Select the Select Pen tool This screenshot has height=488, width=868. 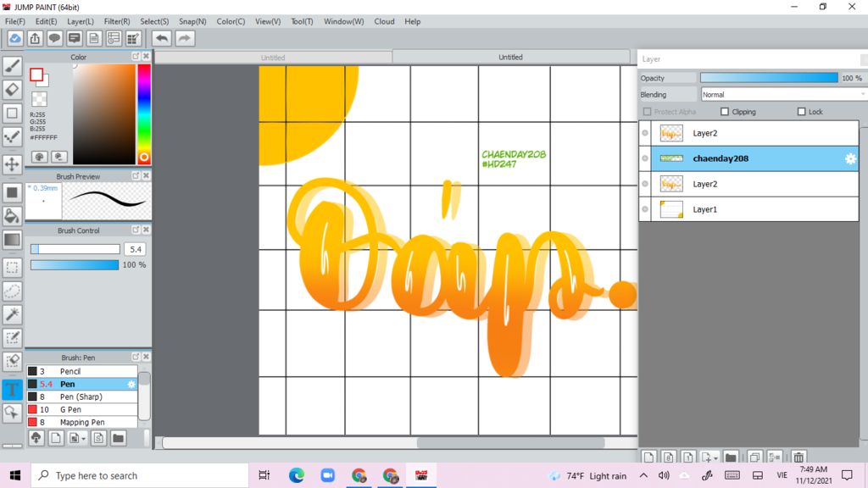tap(12, 337)
